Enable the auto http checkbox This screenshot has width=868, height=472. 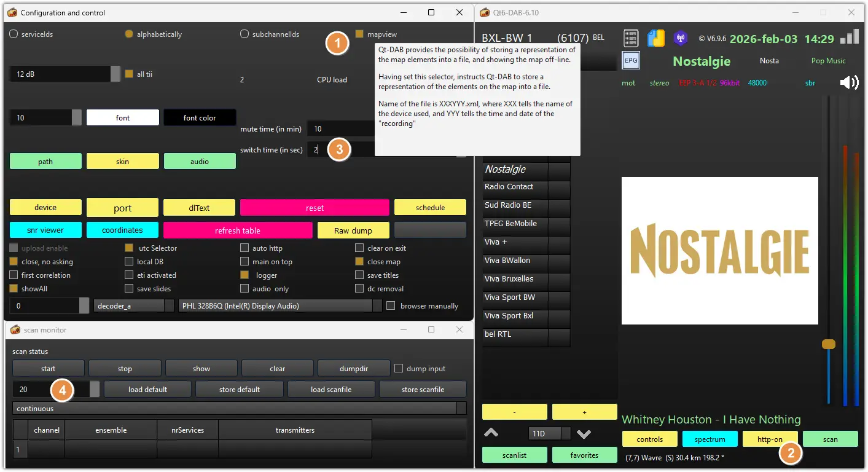pos(244,248)
